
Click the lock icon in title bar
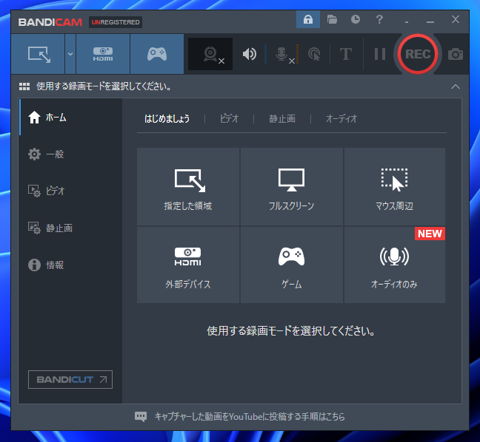(308, 19)
